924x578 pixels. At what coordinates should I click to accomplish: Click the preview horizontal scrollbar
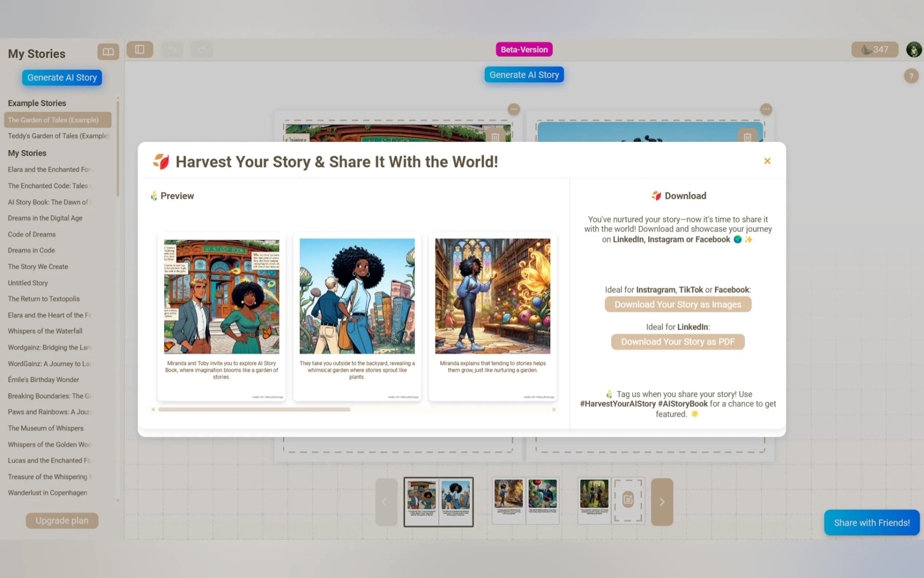(254, 409)
